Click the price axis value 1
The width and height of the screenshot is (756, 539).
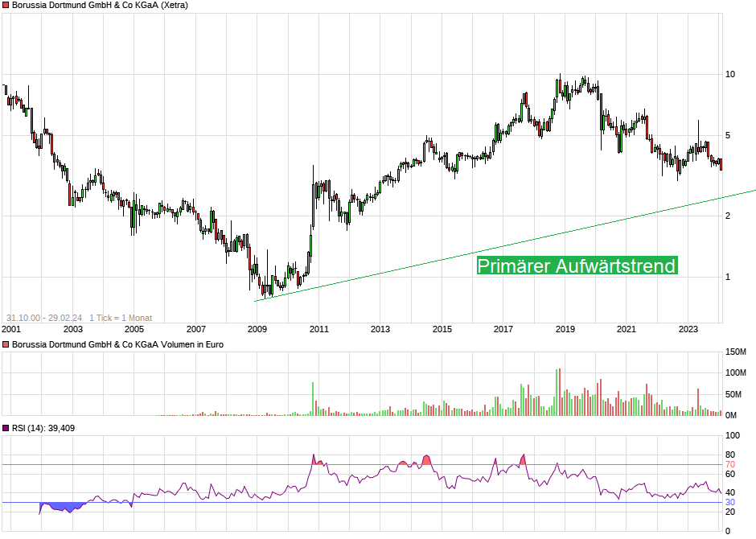click(728, 278)
